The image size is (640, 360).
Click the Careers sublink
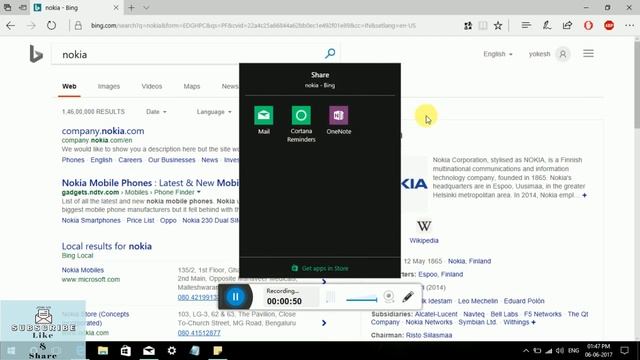(x=130, y=160)
